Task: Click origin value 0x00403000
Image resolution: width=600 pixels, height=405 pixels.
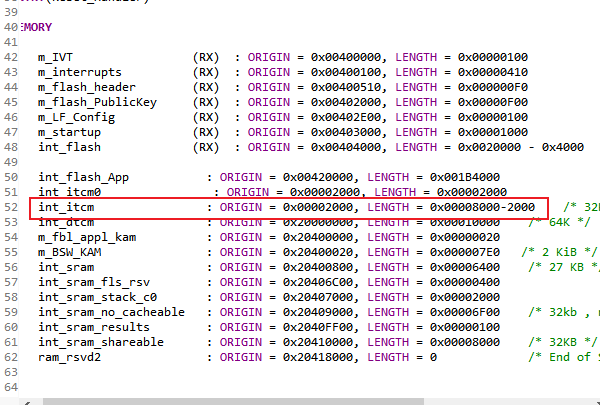Action: (346, 132)
